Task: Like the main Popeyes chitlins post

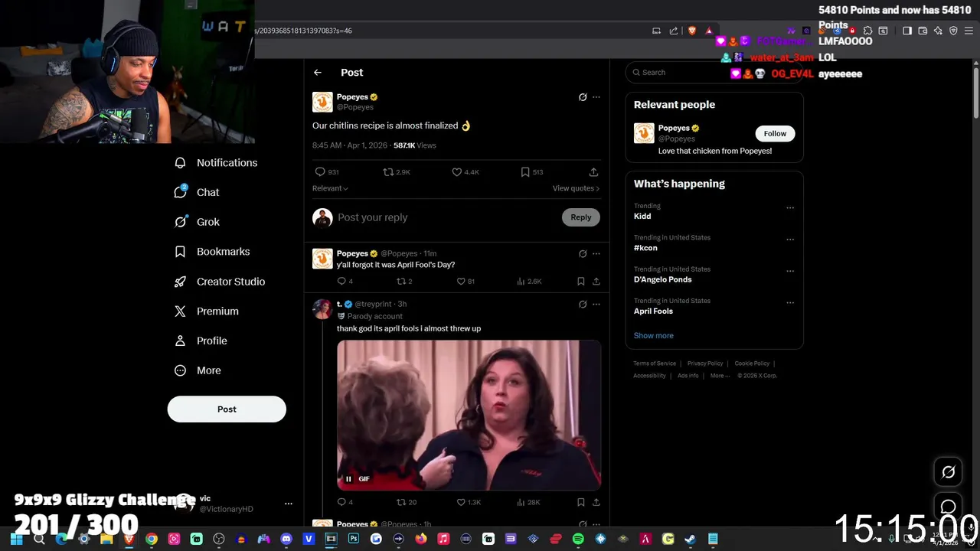Action: 465,172
